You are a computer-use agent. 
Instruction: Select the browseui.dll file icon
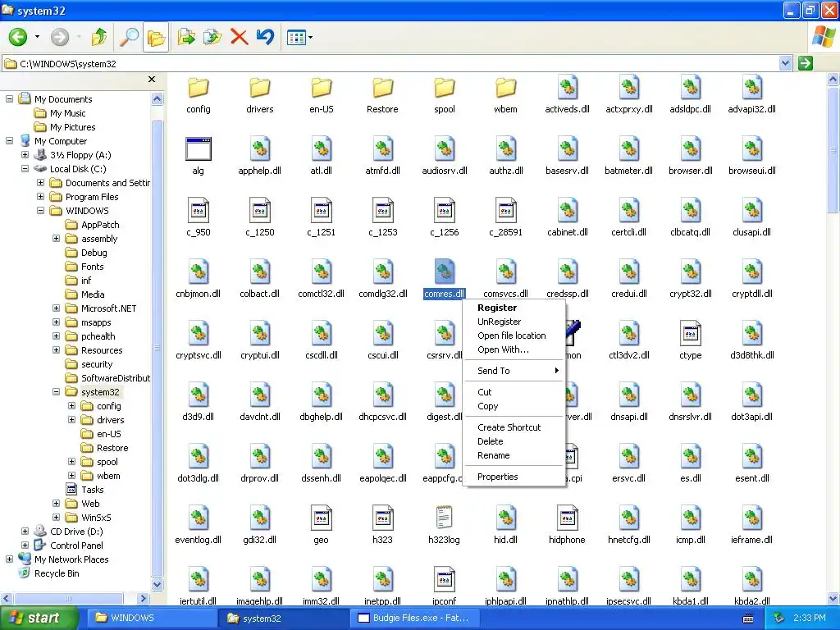click(751, 149)
